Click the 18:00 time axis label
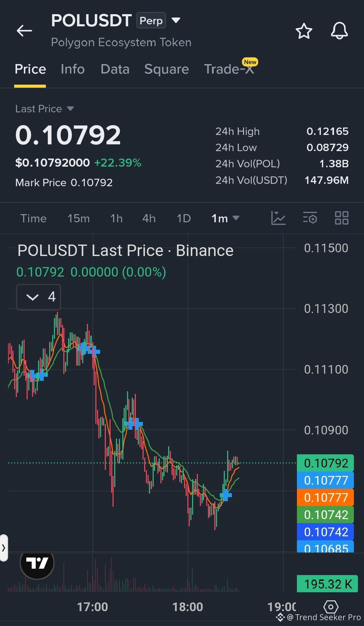 click(188, 607)
